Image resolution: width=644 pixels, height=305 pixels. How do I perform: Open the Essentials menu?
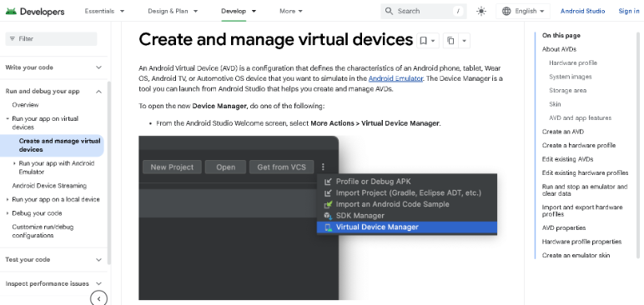105,11
